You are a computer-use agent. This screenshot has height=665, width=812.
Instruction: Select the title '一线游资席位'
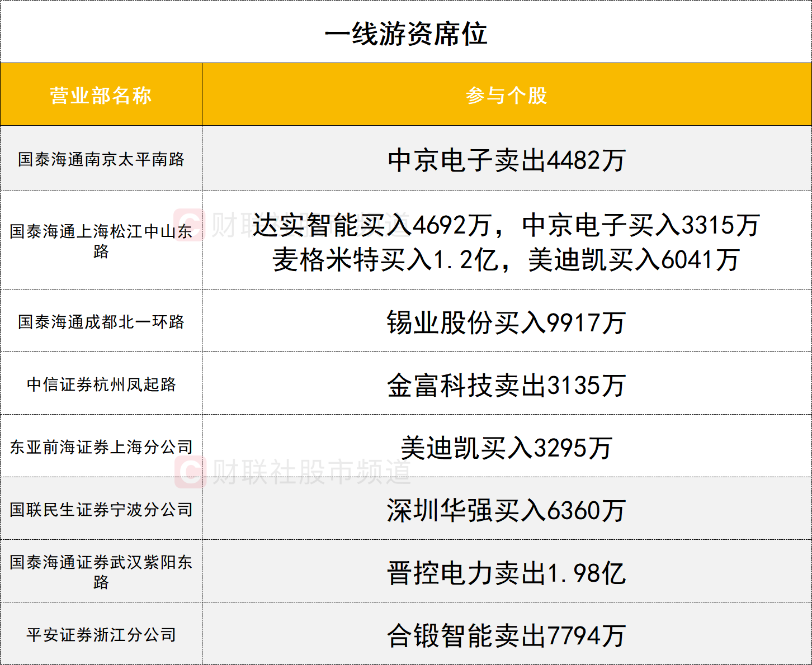406,34
